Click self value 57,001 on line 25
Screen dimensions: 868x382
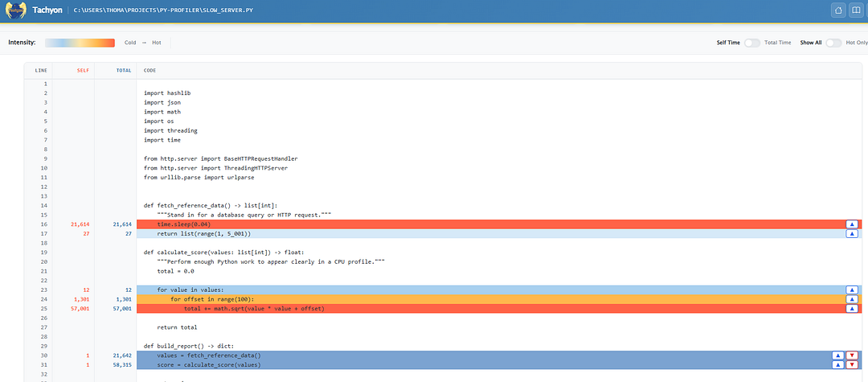point(80,308)
